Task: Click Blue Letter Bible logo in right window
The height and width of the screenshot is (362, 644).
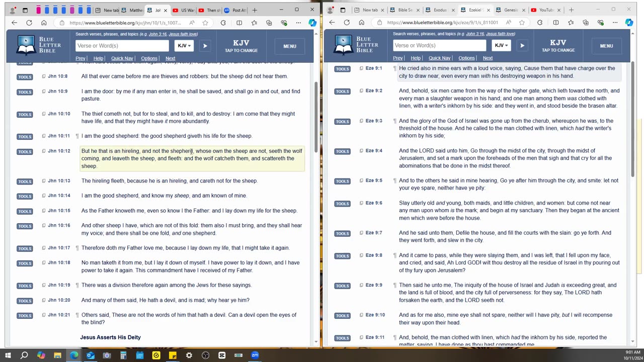Action: [356, 45]
